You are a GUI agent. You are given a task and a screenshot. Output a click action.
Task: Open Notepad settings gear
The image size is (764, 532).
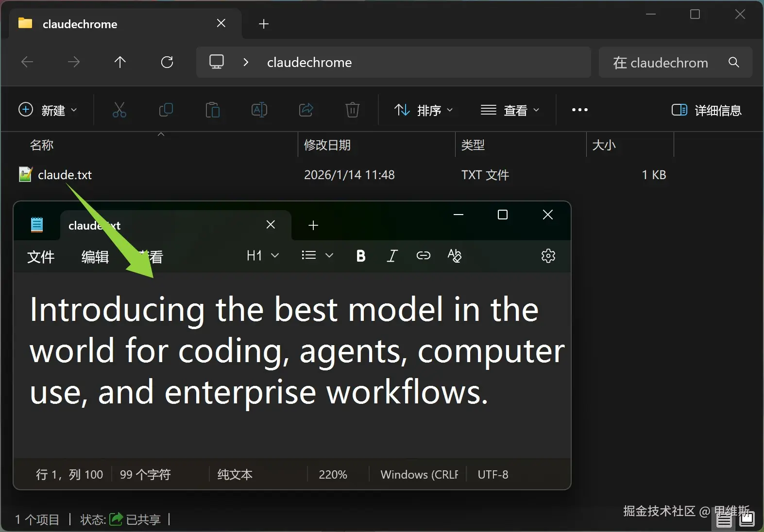[548, 256]
